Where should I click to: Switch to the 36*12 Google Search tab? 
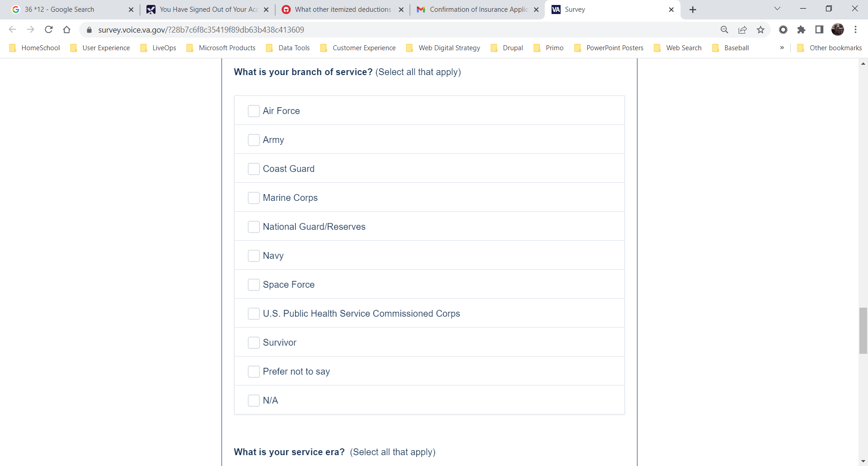click(68, 10)
